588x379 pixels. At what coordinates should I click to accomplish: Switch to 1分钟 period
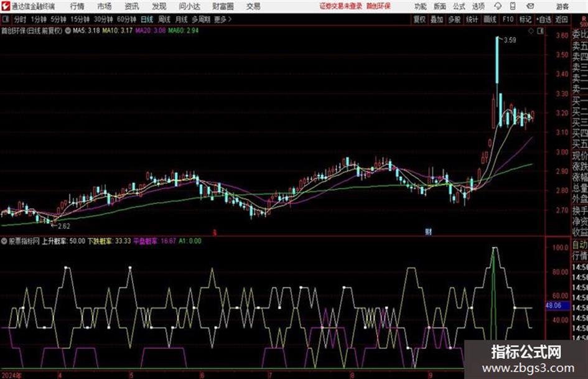38,19
